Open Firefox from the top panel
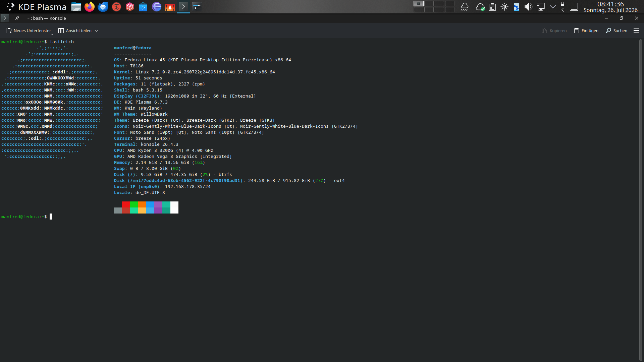Screen dimensions: 644x362 (90, 7)
